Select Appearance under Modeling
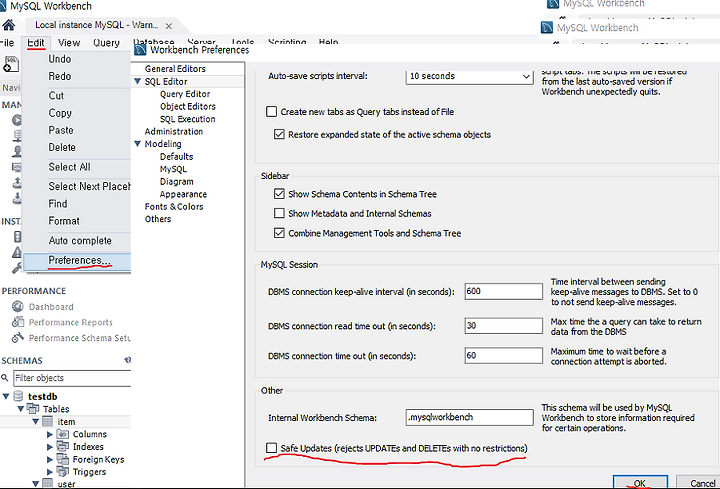This screenshot has width=720, height=489. (183, 194)
